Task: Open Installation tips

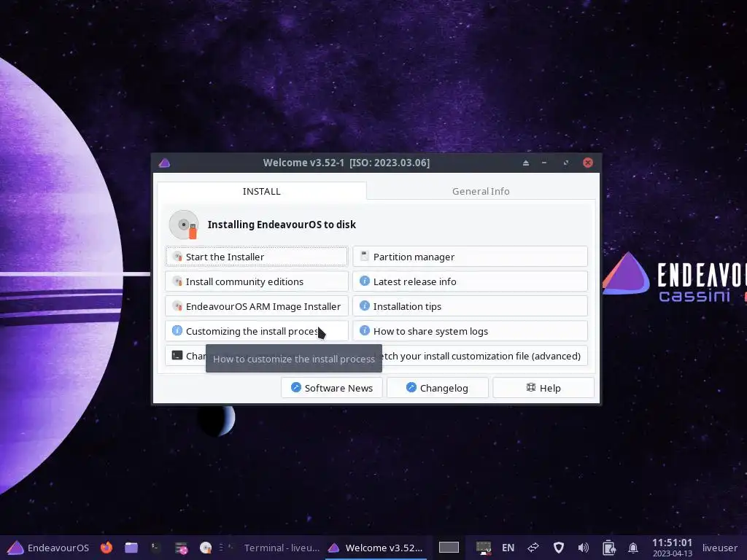Action: (470, 306)
